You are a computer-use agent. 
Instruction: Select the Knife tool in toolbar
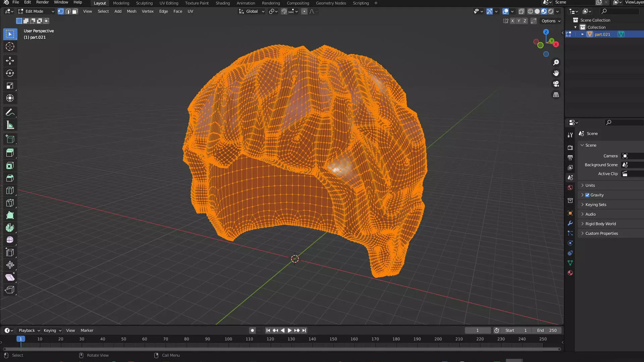10,203
